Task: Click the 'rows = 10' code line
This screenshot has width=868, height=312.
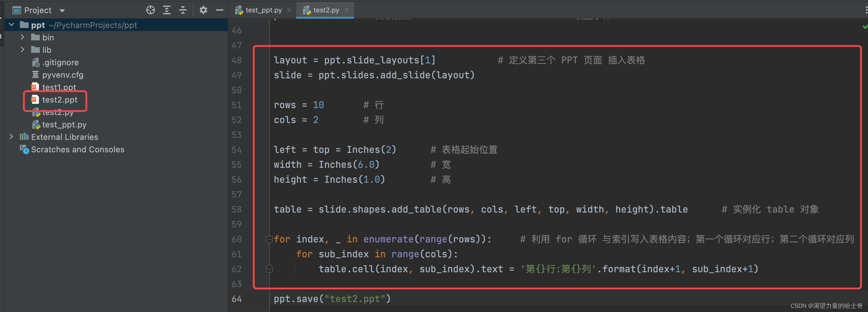Action: tap(299, 105)
